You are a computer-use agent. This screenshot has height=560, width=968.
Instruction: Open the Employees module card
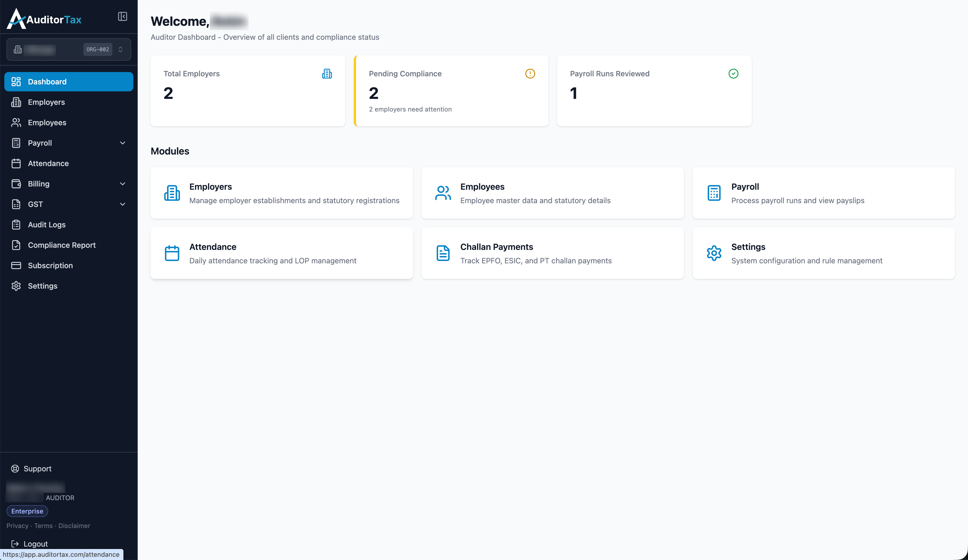[552, 193]
